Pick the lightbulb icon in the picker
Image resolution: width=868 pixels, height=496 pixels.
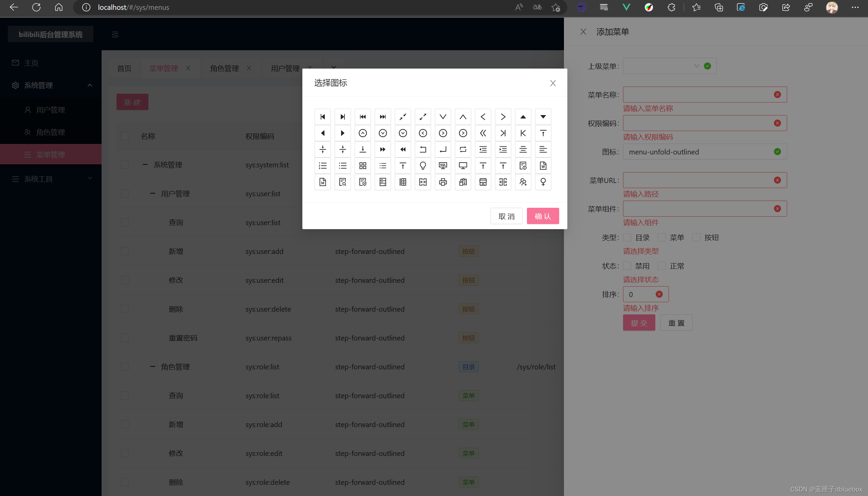pyautogui.click(x=423, y=166)
